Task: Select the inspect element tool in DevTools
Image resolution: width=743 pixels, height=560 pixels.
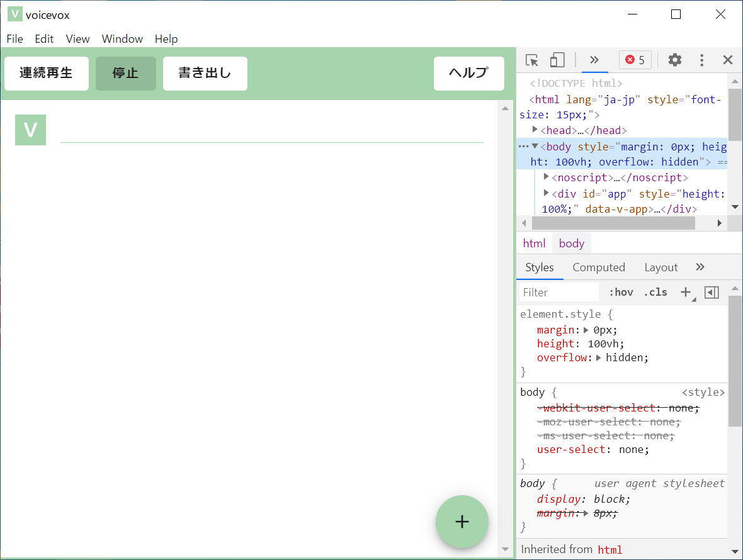Action: pyautogui.click(x=532, y=60)
